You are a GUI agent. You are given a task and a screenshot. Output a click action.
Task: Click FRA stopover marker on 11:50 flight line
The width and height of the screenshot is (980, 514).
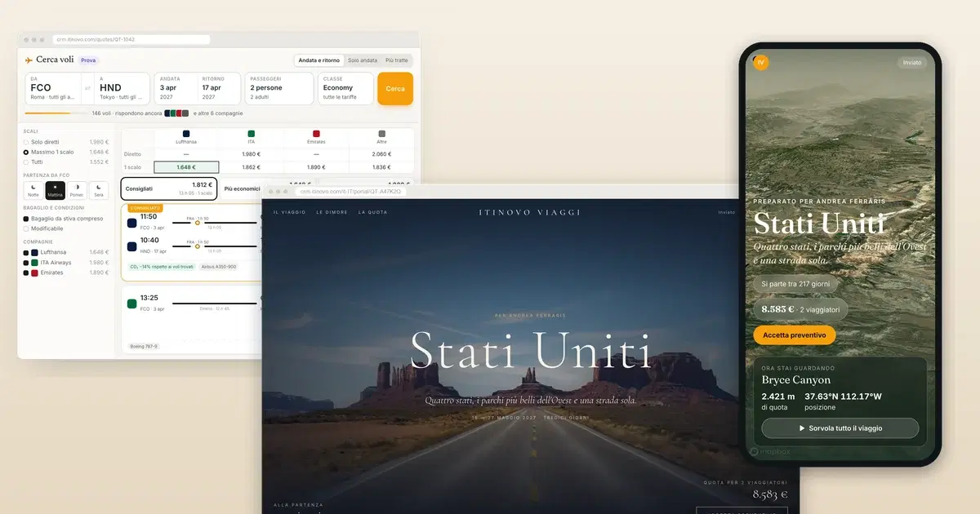(x=197, y=223)
